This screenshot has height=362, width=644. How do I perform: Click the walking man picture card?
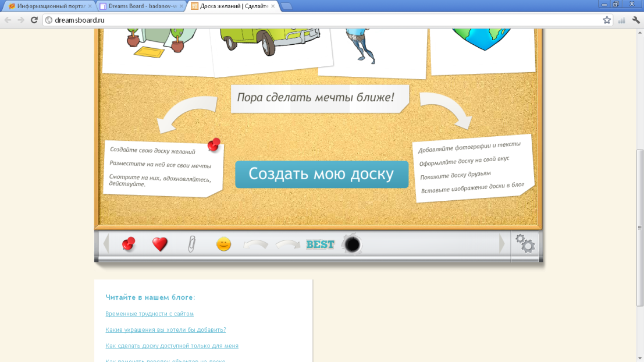pyautogui.click(x=373, y=53)
